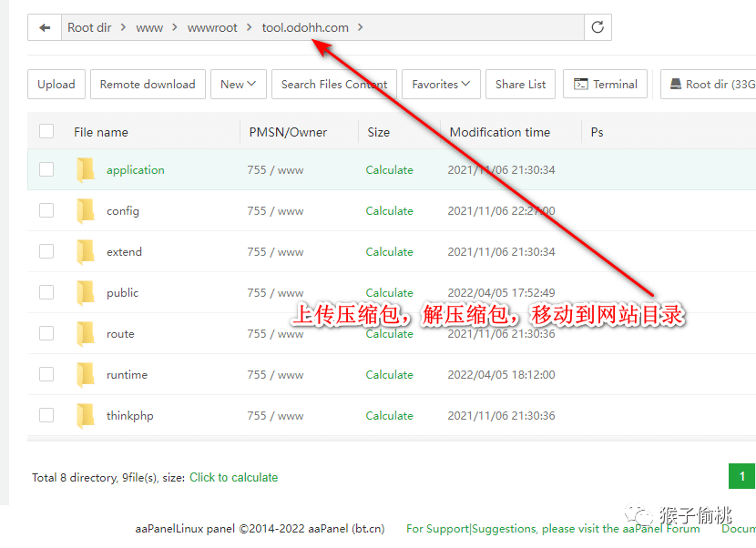The image size is (756, 548).
Task: Open the application folder icon
Action: 86,170
